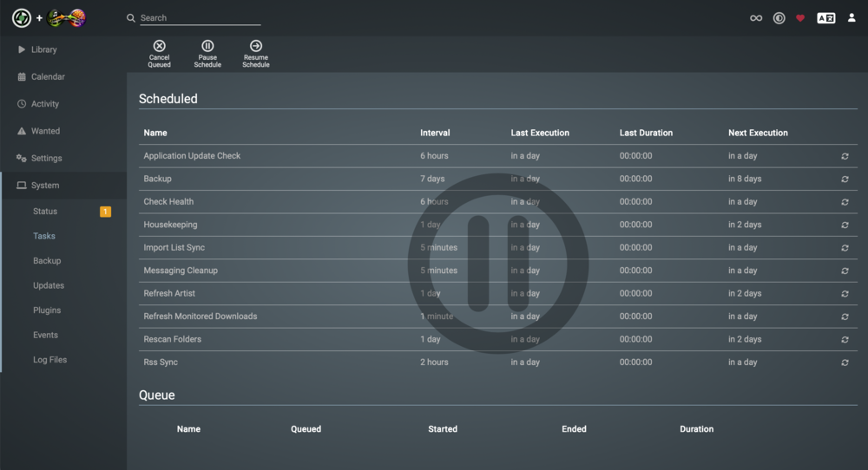Click the Interval column header
The height and width of the screenshot is (470, 868).
pos(435,133)
